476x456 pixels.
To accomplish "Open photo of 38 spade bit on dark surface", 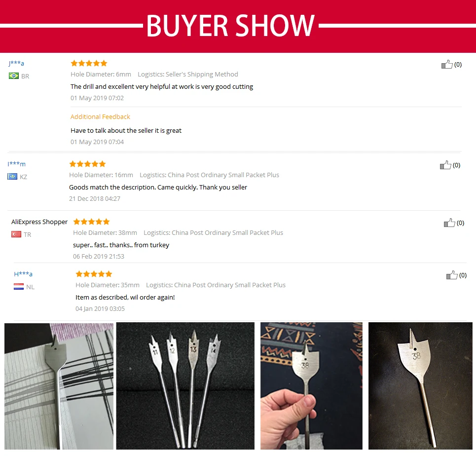I will [x=420, y=386].
